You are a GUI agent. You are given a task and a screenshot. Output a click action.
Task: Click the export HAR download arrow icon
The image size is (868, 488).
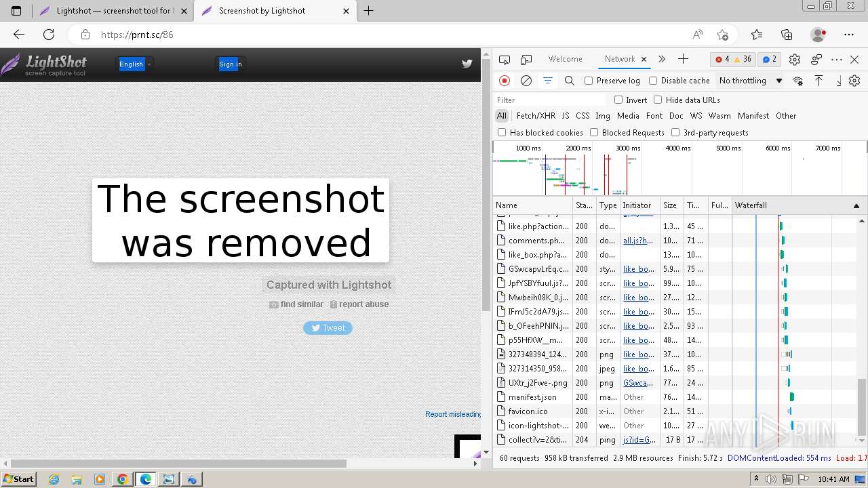pyautogui.click(x=838, y=81)
